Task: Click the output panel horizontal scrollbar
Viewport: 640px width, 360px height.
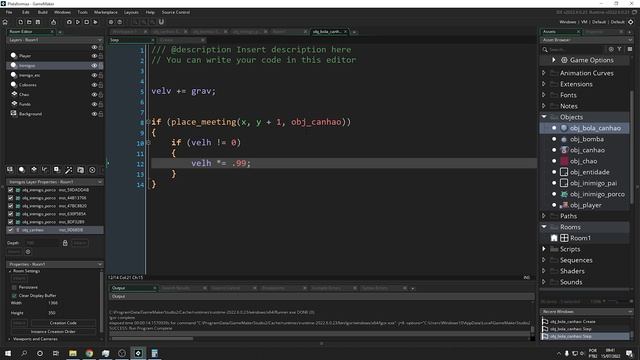Action: pyautogui.click(x=152, y=338)
